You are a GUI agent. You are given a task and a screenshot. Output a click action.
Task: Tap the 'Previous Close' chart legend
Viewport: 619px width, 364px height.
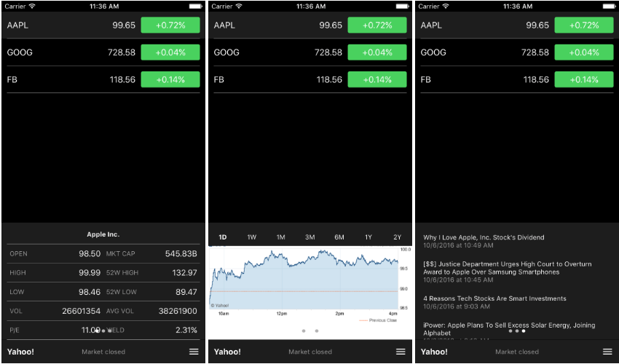tap(378, 320)
